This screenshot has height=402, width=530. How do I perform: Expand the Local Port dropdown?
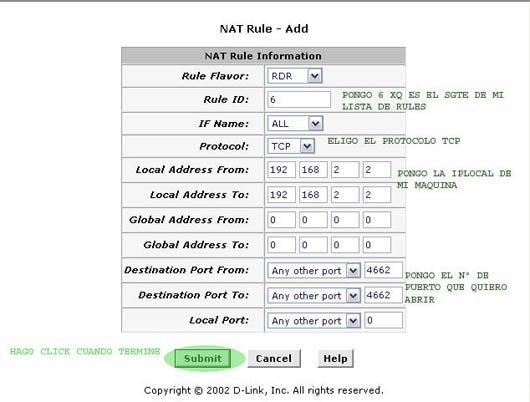[x=314, y=321]
